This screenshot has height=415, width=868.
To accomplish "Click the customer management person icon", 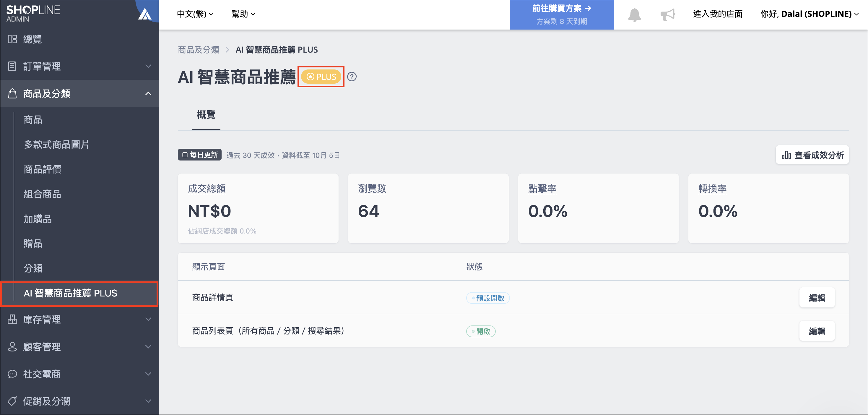I will click(x=12, y=346).
